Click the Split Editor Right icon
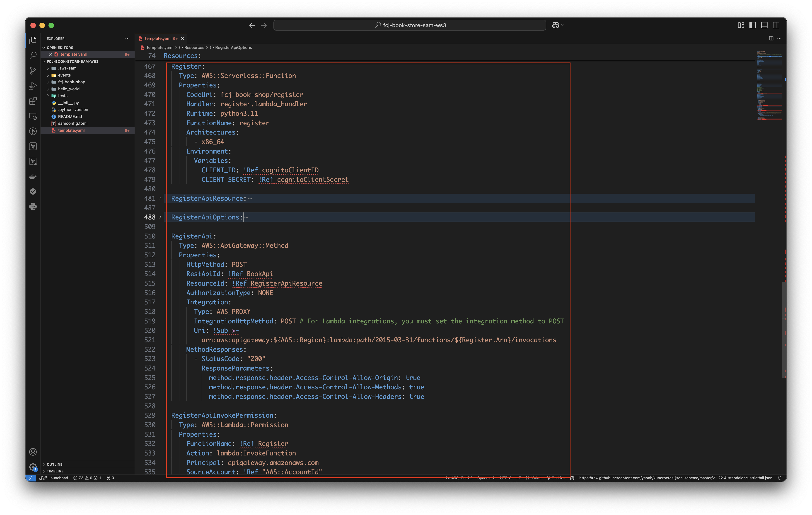Image resolution: width=812 pixels, height=515 pixels. (x=771, y=39)
